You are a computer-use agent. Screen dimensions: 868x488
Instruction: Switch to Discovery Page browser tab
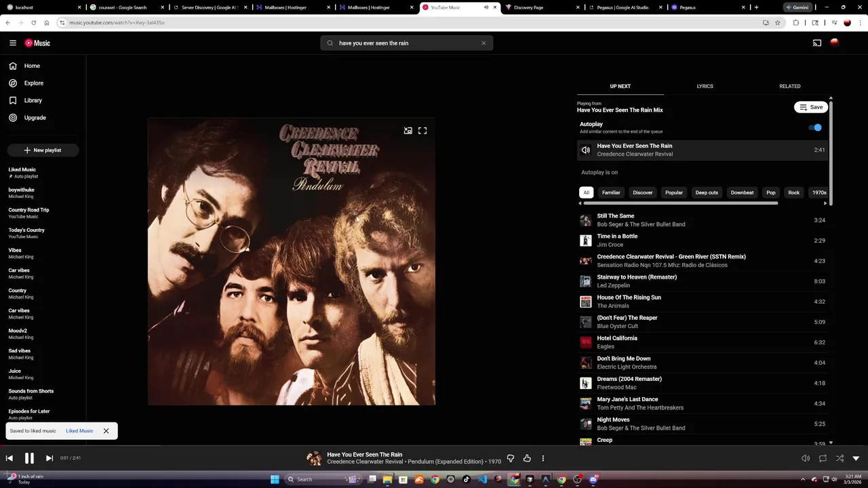(x=542, y=7)
